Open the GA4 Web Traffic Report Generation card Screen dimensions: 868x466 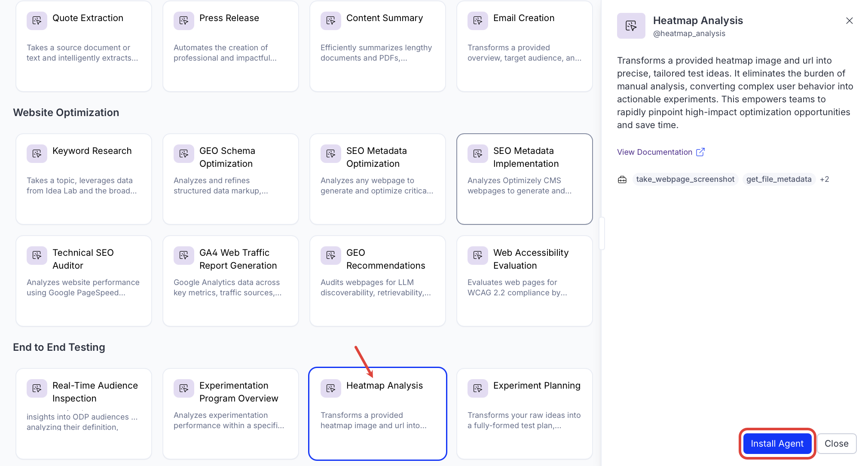(x=231, y=281)
